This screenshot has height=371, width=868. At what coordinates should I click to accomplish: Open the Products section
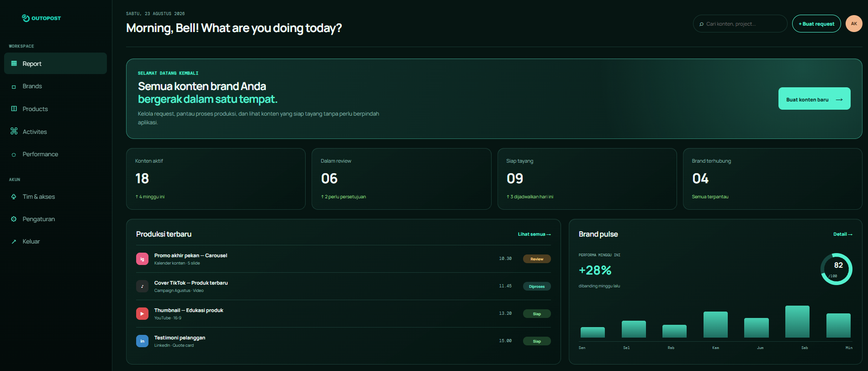[x=55, y=109]
